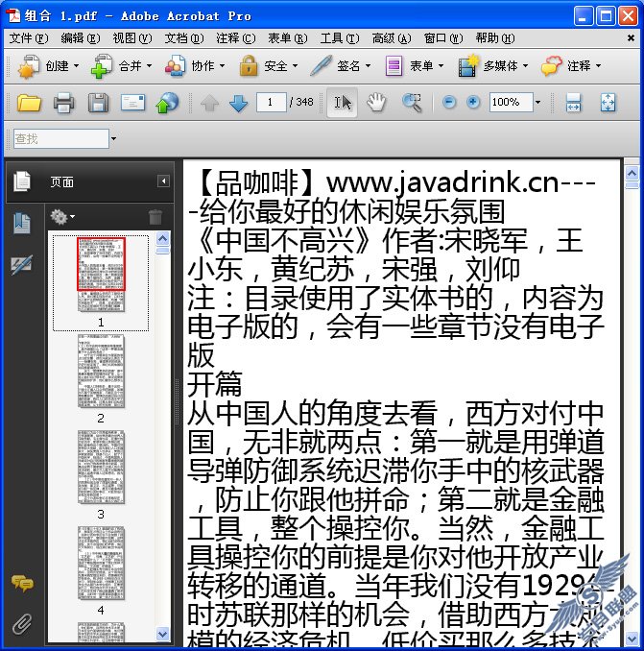The width and height of the screenshot is (644, 651).
Task: Go to previous page with gray up arrow
Action: pyautogui.click(x=209, y=103)
